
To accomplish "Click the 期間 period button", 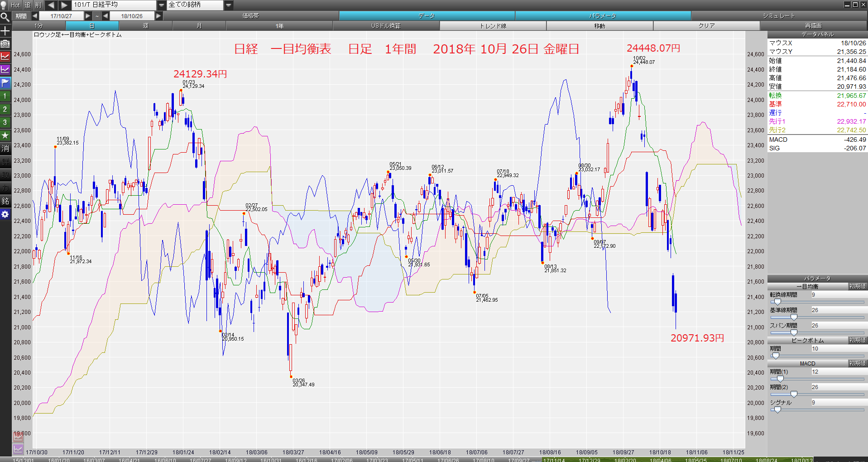I will point(21,16).
